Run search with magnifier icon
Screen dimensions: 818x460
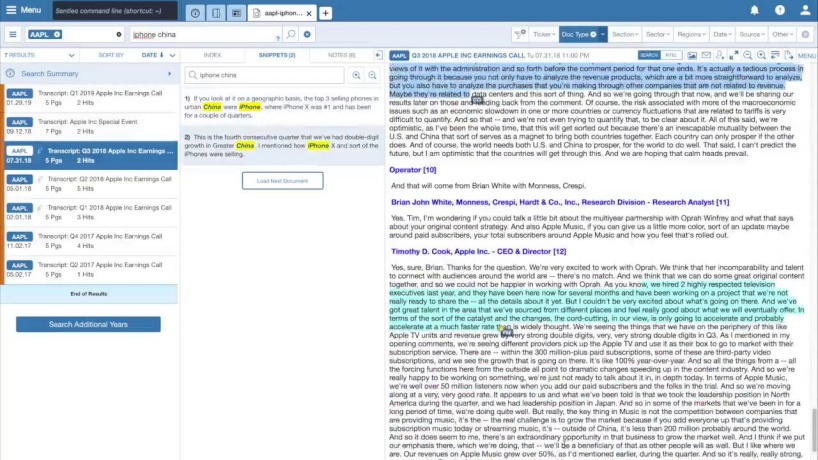(291, 34)
